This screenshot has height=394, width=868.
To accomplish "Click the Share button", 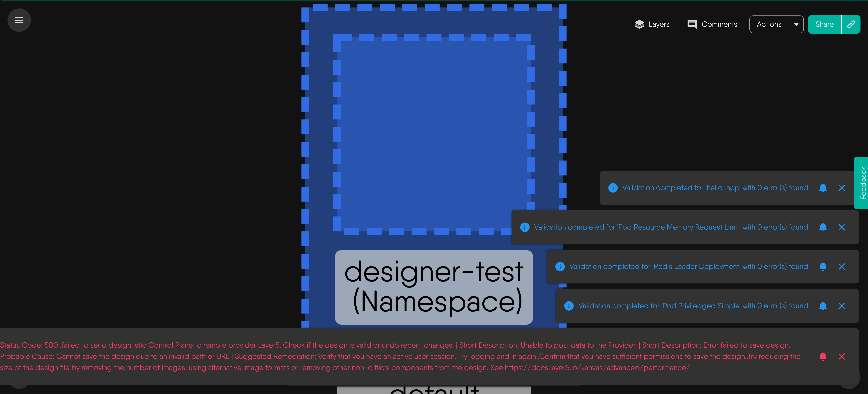I will click(x=824, y=24).
